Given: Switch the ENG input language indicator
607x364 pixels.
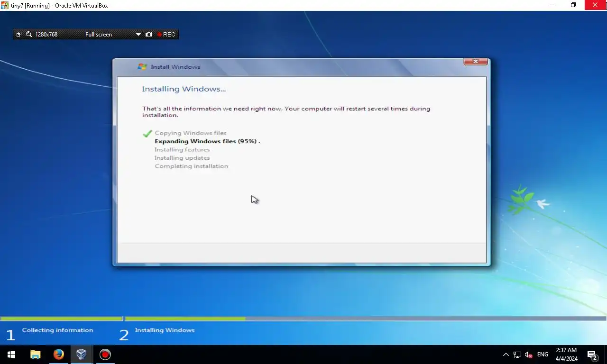Looking at the screenshot, I should pos(543,355).
